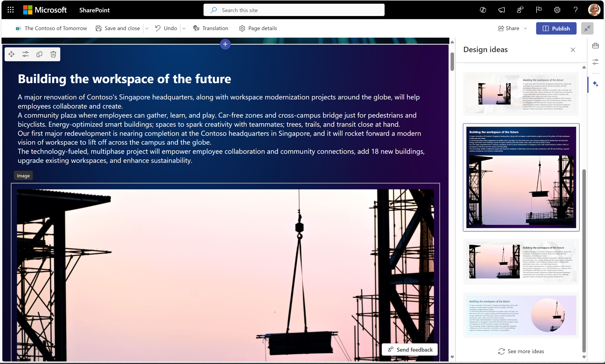Click the waffle/apps grid icon top-left
The height and width of the screenshot is (364, 605).
point(10,9)
